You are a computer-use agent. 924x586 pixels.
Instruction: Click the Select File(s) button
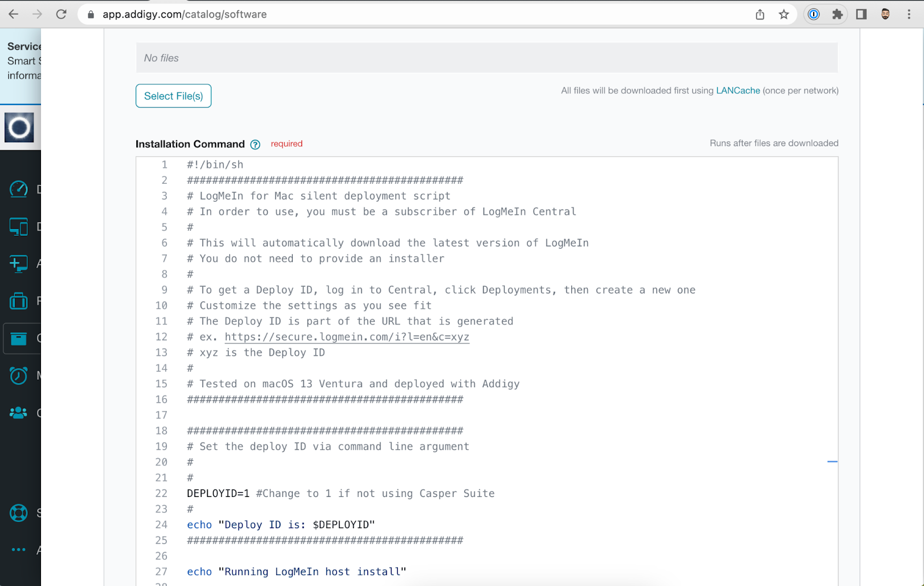[x=173, y=96]
